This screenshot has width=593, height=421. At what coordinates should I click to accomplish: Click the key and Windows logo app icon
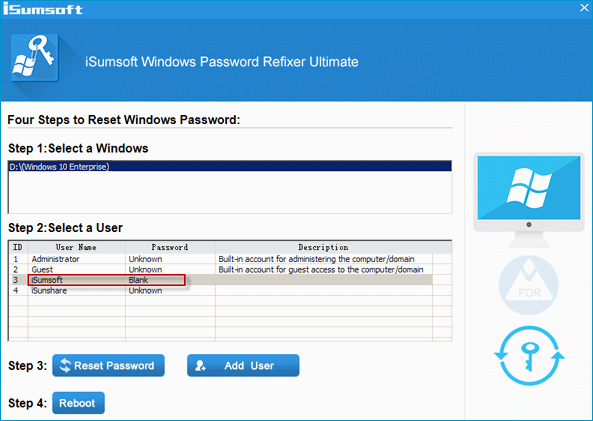point(35,57)
